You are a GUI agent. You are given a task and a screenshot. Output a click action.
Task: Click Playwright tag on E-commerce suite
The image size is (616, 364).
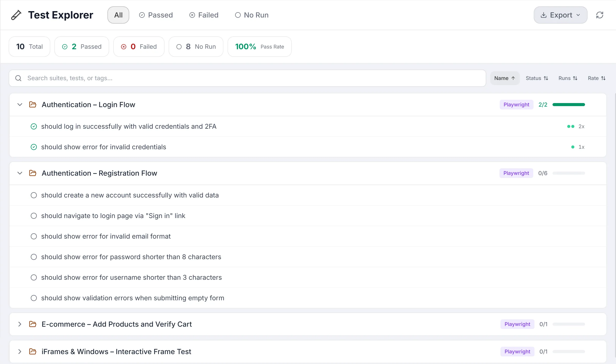pyautogui.click(x=517, y=324)
